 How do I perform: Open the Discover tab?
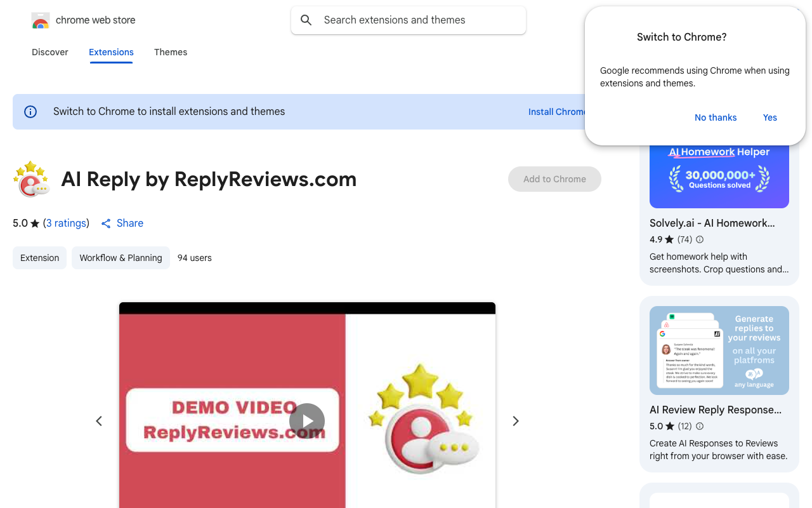click(x=50, y=52)
